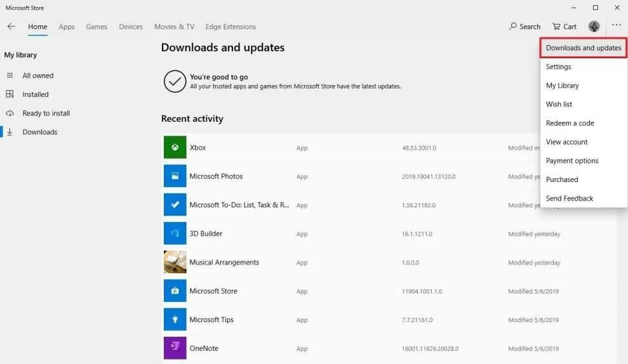Screen dimensions: 628x364
Task: Click the Musical Arrangements thumbnail
Action: point(175,262)
